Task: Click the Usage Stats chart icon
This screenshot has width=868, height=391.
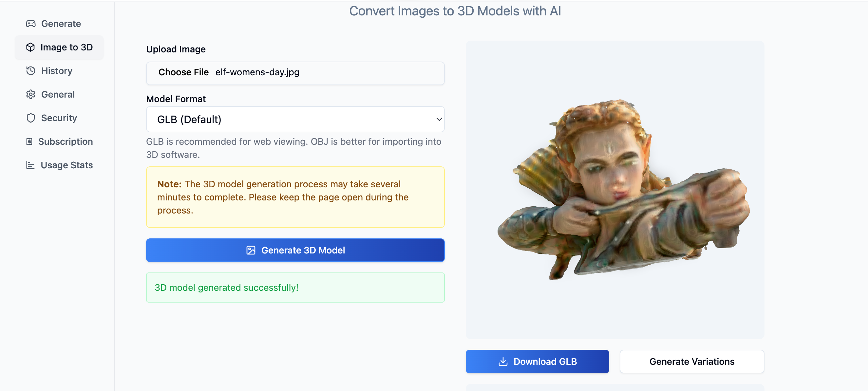Action: tap(30, 165)
